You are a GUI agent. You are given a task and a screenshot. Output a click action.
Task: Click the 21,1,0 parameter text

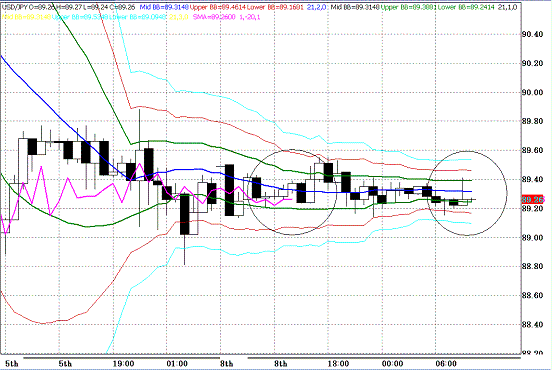coord(507,7)
